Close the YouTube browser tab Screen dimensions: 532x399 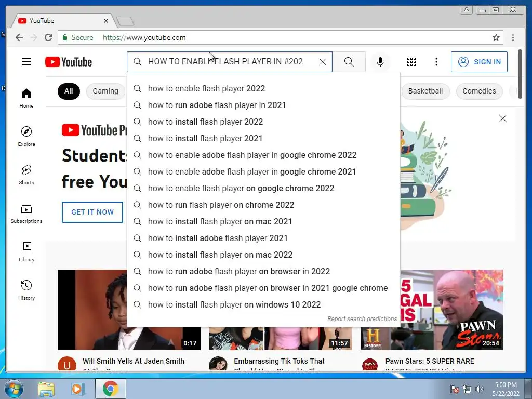pos(106,21)
